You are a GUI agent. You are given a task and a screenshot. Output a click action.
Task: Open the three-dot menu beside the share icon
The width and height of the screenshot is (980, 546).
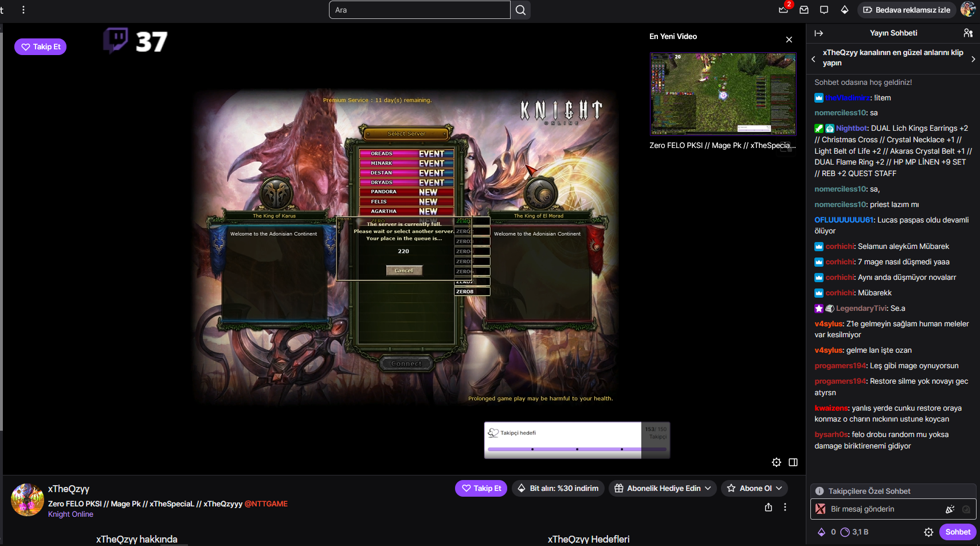click(x=785, y=507)
